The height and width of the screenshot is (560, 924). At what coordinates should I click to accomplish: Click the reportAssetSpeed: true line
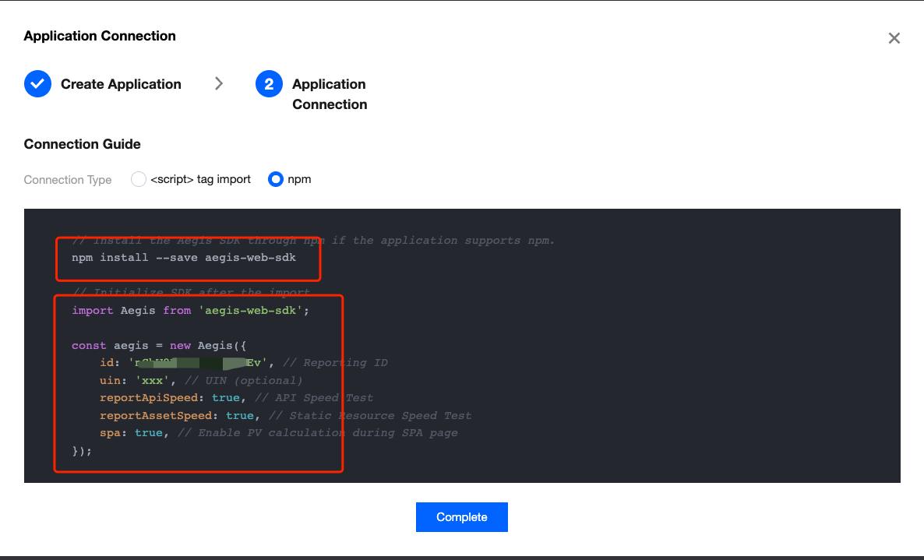(286, 416)
